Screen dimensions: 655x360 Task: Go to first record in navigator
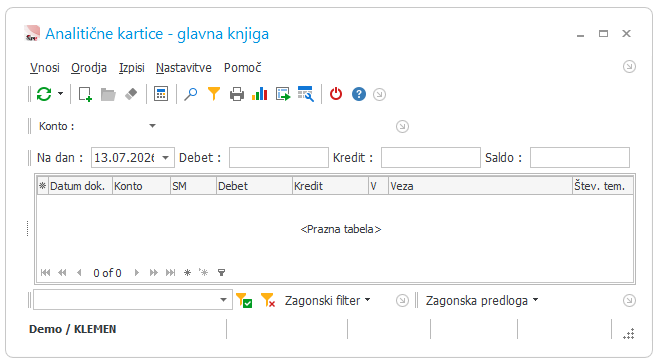pyautogui.click(x=46, y=273)
